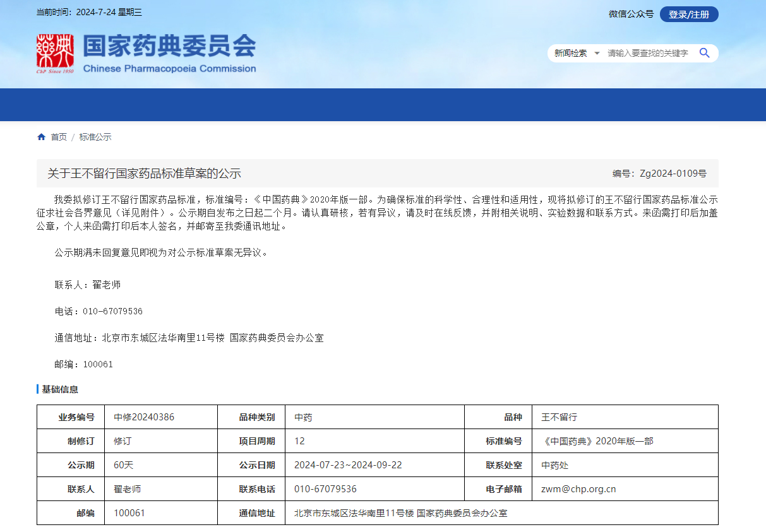The width and height of the screenshot is (766, 532).
Task: Click the magnifier search icon
Action: [x=704, y=53]
